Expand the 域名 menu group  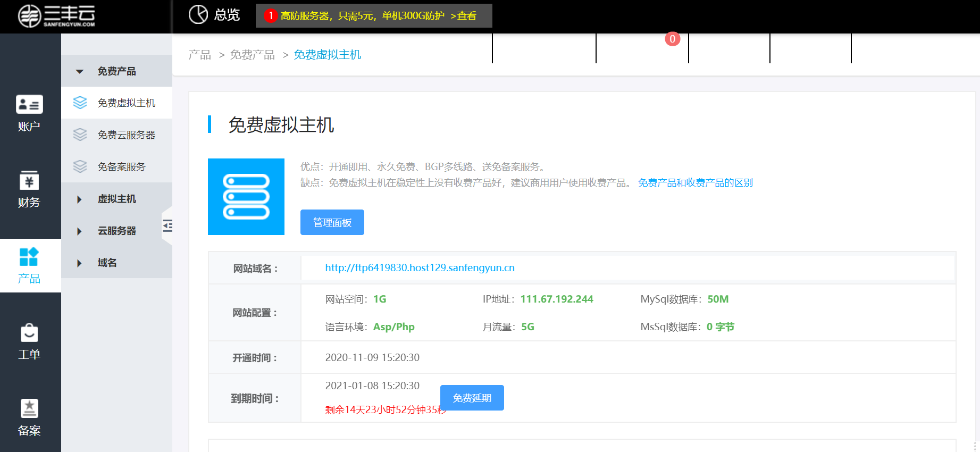(116, 262)
